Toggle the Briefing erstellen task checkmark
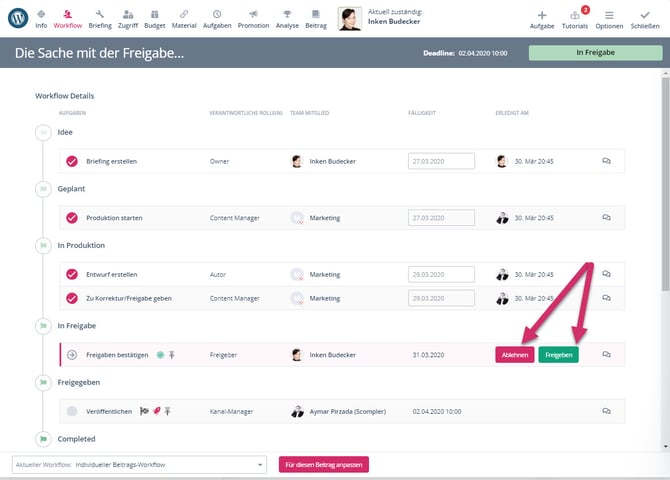Screen dimensions: 670x480 coord(72,161)
